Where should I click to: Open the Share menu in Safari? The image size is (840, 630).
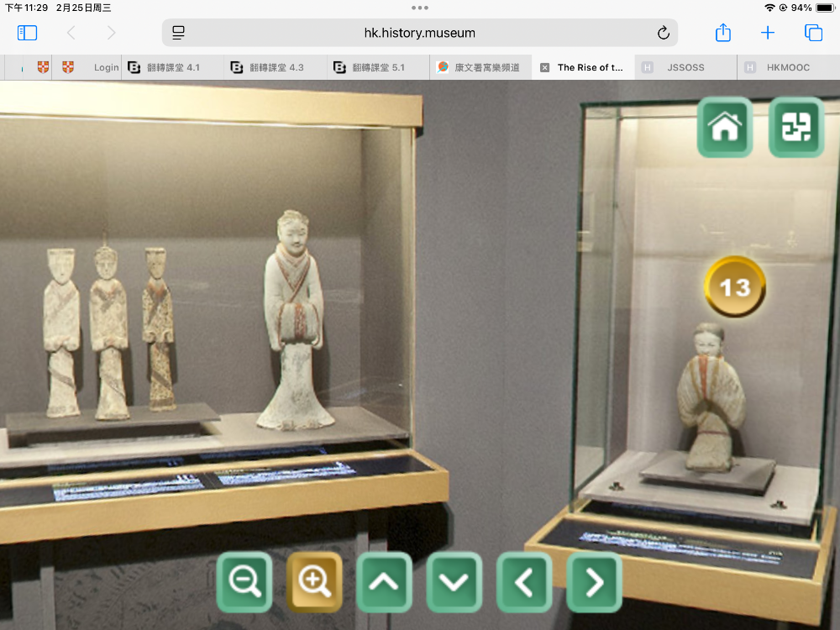722,33
